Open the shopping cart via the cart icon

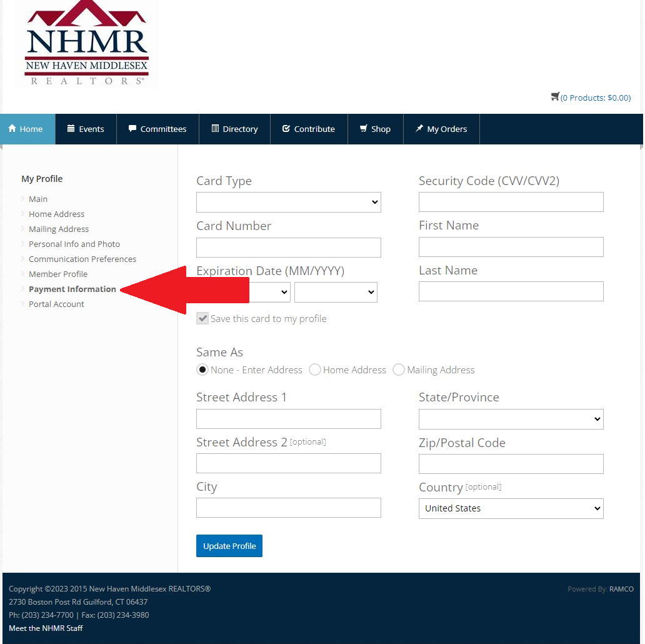coord(555,96)
